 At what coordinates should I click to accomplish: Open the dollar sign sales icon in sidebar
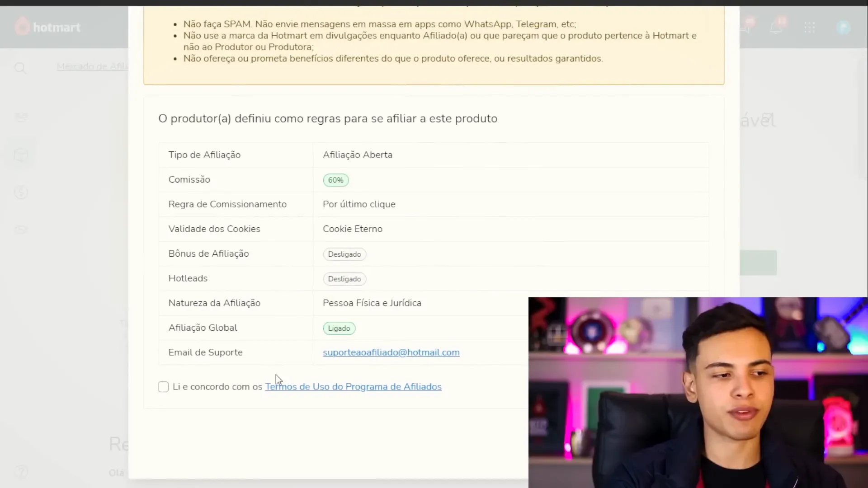click(21, 192)
